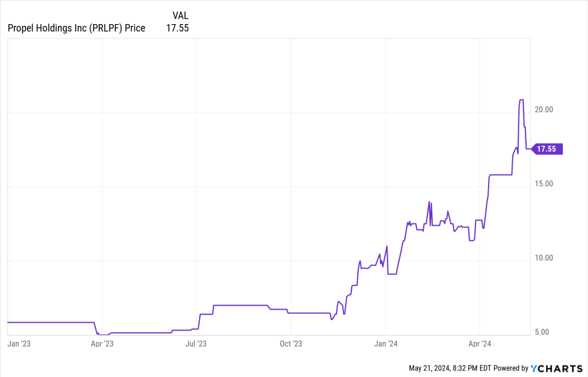Click the Apr '24 date label

pyautogui.click(x=479, y=344)
